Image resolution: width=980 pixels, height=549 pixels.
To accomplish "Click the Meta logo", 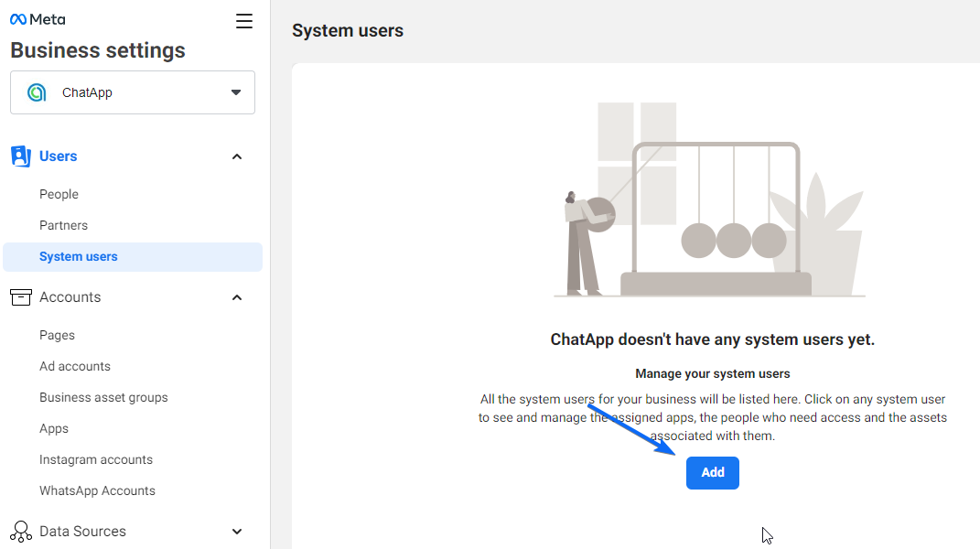I will point(38,19).
